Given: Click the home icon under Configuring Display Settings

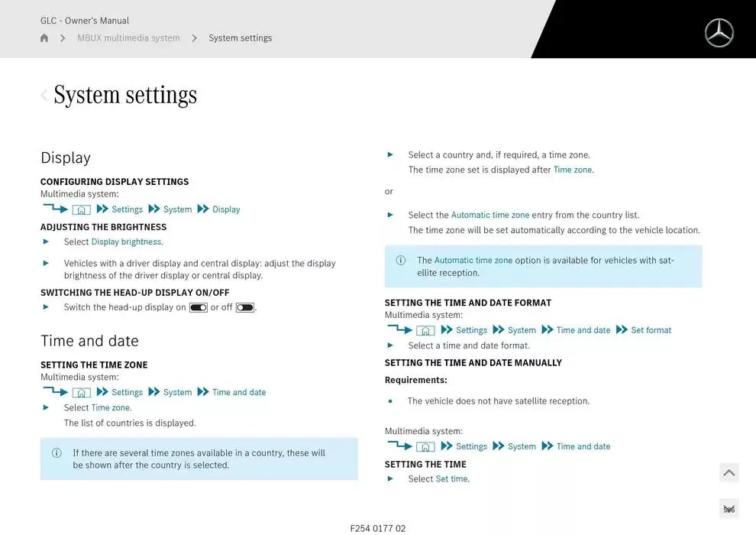Looking at the screenshot, I should tap(81, 209).
